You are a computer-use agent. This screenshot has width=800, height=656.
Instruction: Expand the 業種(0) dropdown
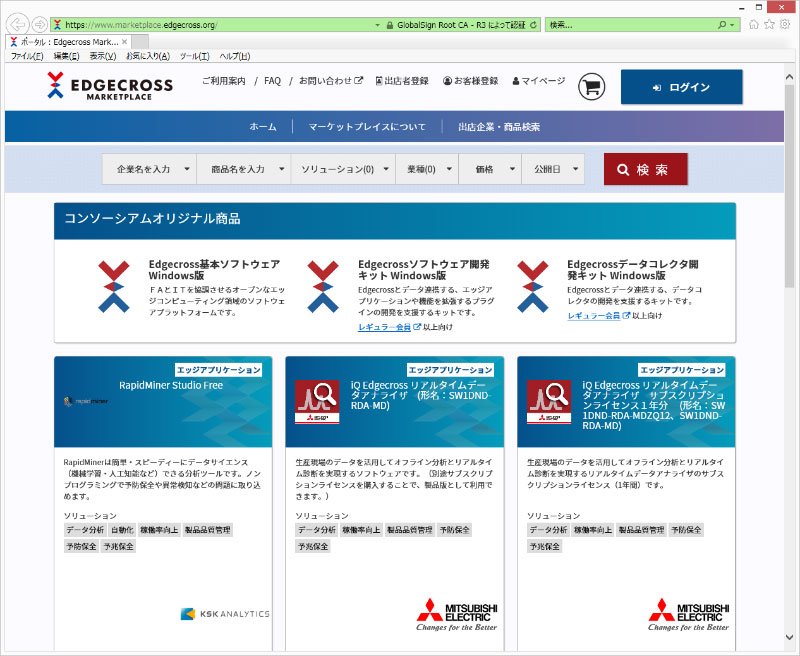coord(427,169)
